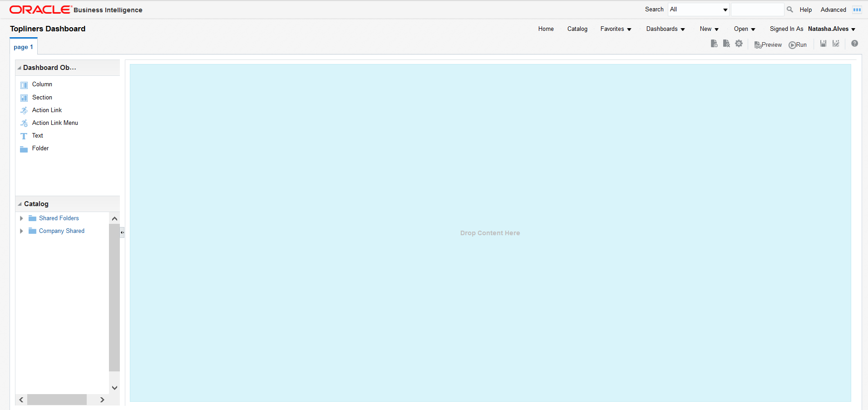Click the Drop Content Here area
The height and width of the screenshot is (410, 868).
click(490, 233)
